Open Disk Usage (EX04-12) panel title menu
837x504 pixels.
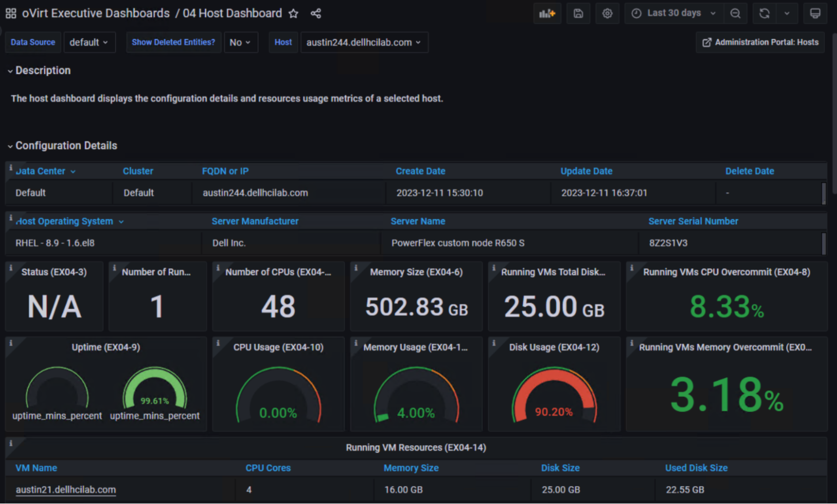554,348
